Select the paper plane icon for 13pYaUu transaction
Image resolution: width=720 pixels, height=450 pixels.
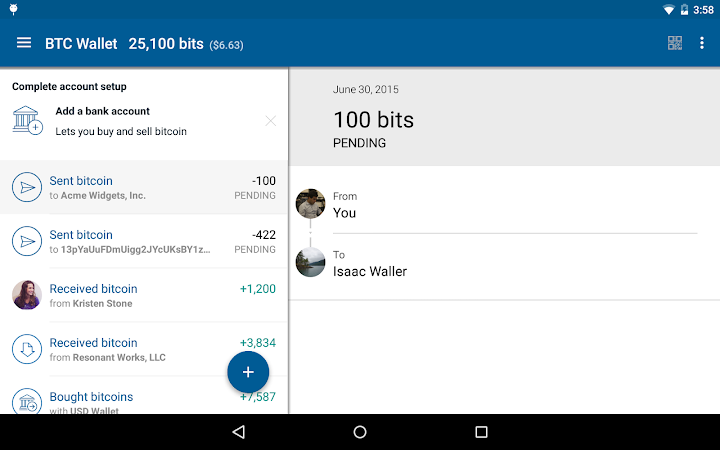click(x=27, y=241)
